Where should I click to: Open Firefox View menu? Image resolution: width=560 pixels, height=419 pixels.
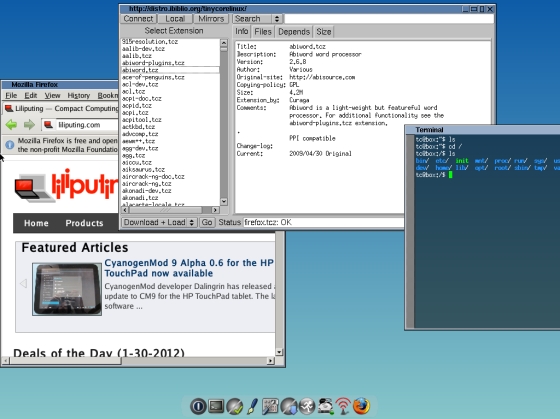52,95
